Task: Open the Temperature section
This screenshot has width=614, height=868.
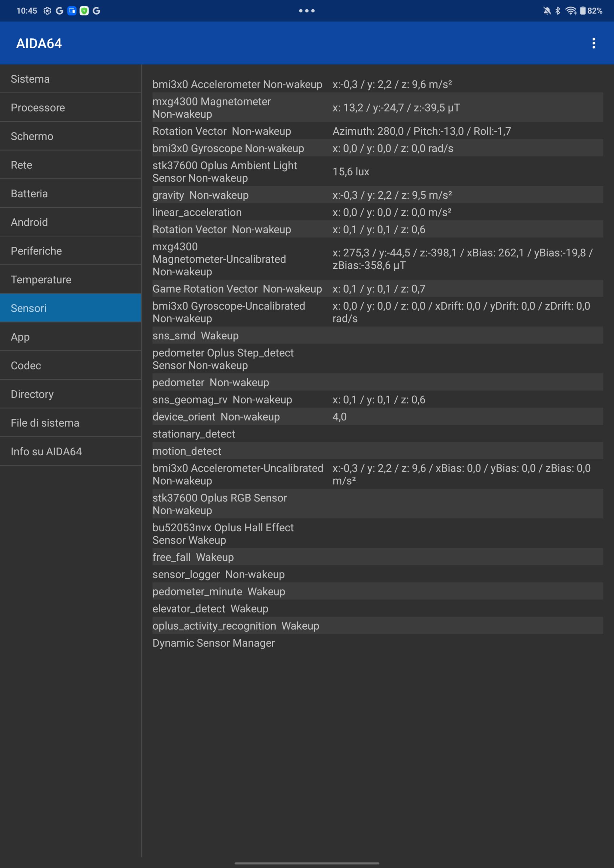Action: click(71, 280)
